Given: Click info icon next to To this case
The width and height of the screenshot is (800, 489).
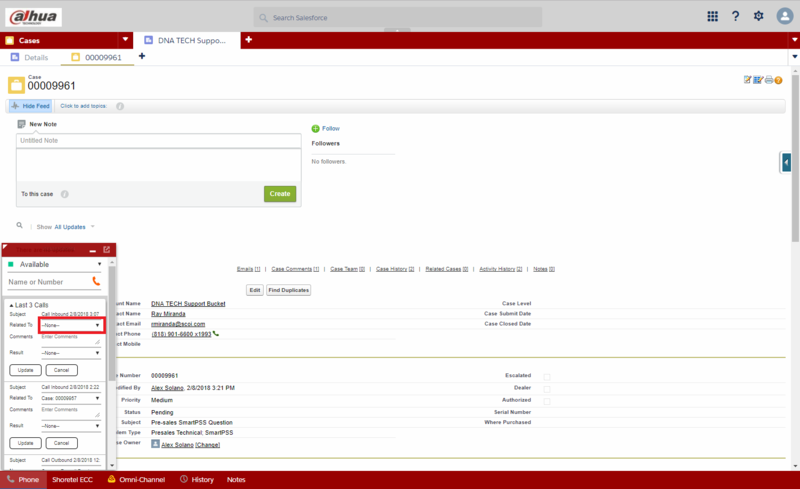Looking at the screenshot, I should click(65, 194).
